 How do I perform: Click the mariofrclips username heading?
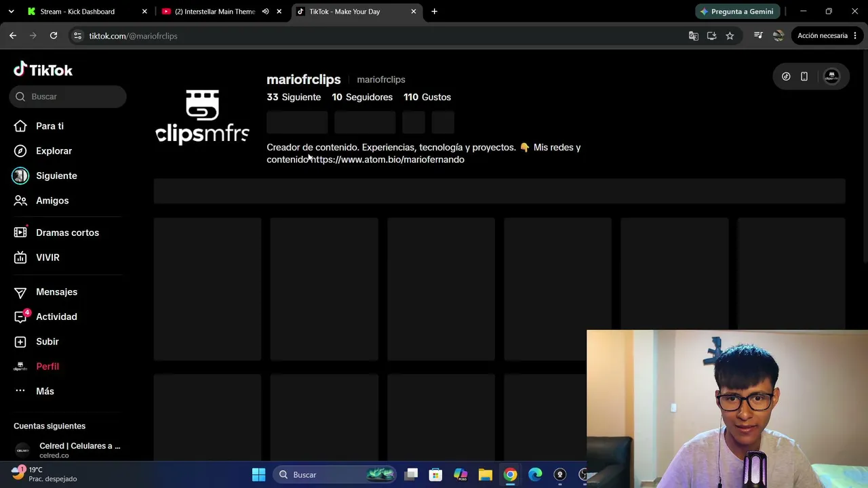[304, 79]
